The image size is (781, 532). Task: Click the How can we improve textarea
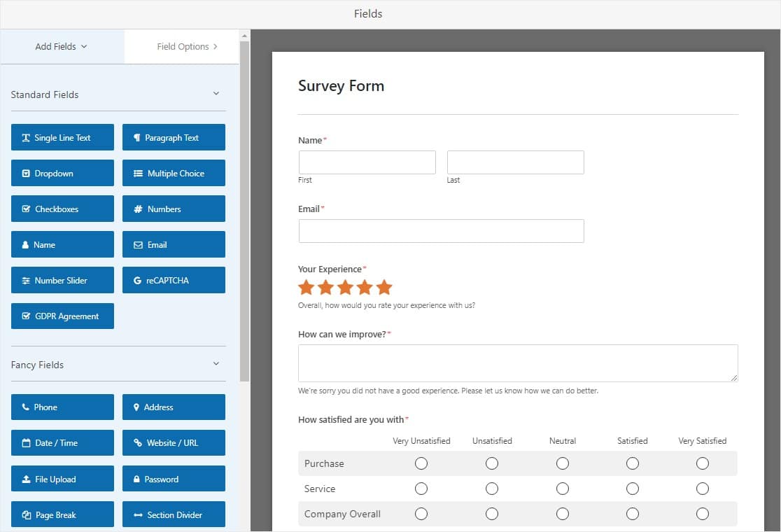point(518,363)
